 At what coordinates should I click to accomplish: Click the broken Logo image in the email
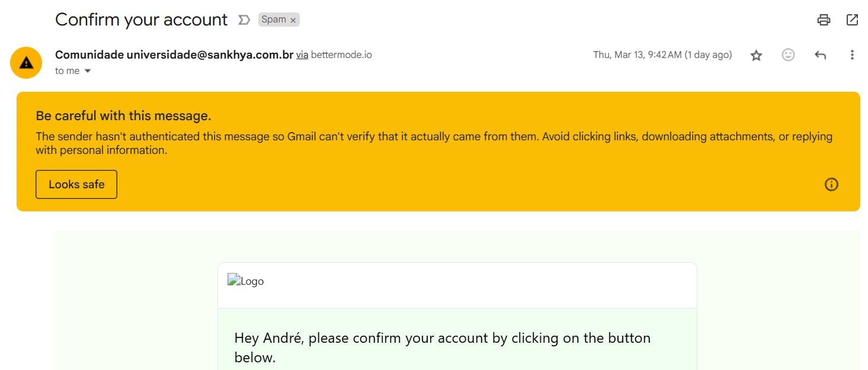tap(246, 281)
